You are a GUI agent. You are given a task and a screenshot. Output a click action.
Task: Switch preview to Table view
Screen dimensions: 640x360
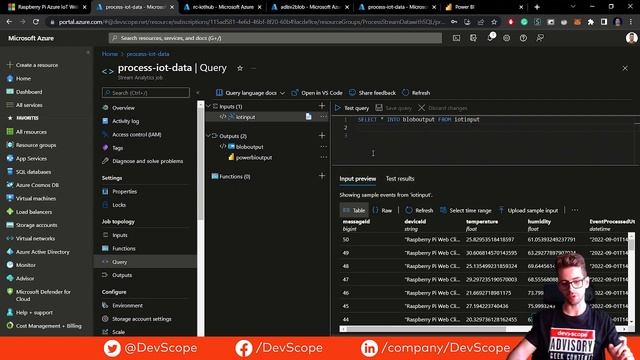(x=354, y=210)
